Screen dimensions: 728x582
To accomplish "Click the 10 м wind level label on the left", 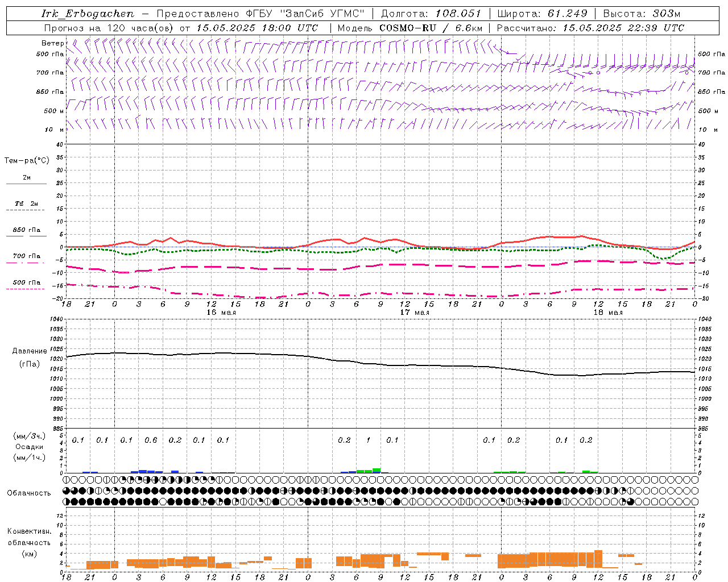I will pos(54,130).
